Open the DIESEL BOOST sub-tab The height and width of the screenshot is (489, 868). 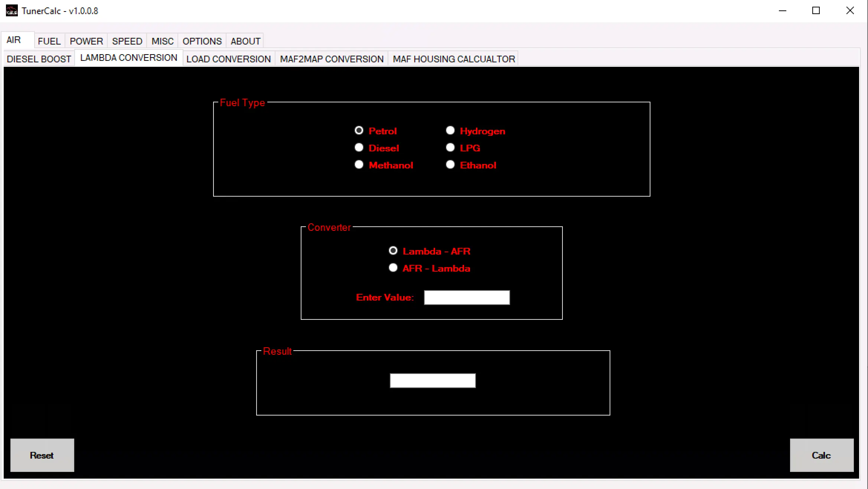(39, 59)
